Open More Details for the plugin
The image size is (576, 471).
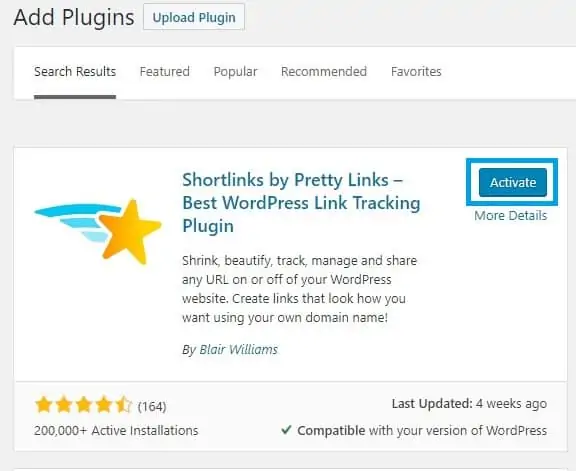point(511,215)
